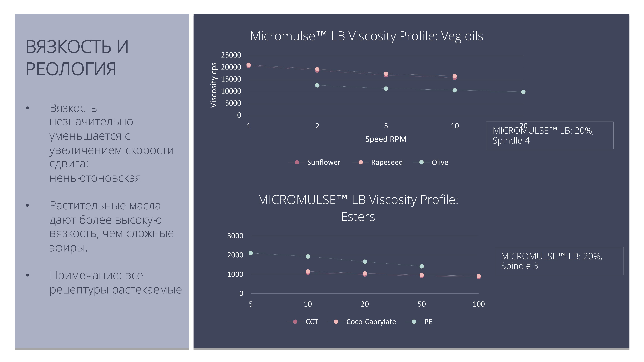Click the Olive legend marker
Image resolution: width=644 pixels, height=362 pixels.
tap(421, 162)
